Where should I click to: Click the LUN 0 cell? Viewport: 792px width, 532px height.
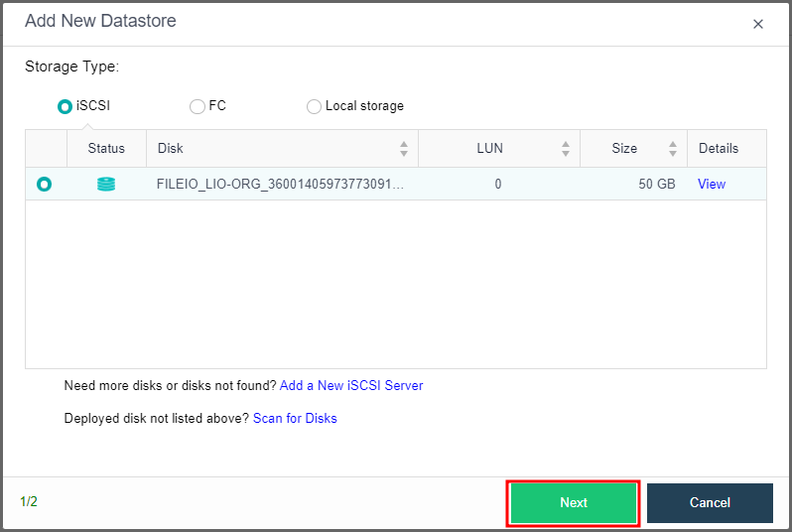(498, 184)
